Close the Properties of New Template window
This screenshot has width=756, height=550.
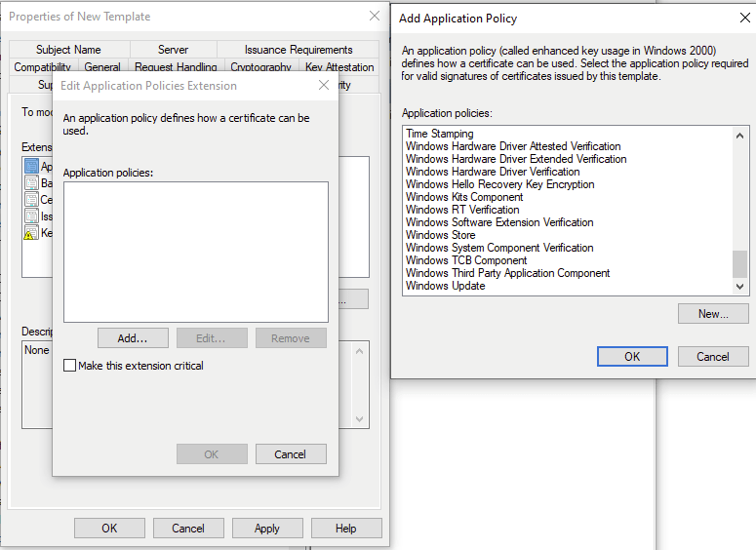pyautogui.click(x=375, y=17)
